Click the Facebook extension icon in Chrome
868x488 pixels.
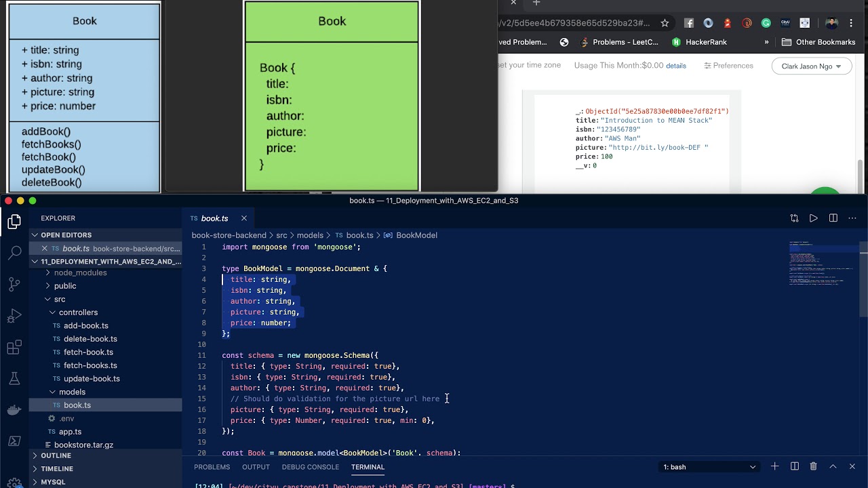(689, 23)
